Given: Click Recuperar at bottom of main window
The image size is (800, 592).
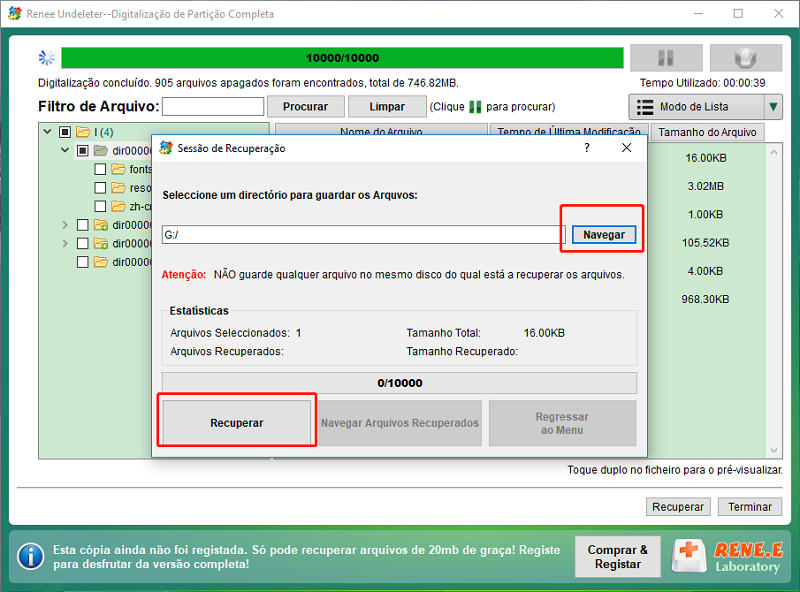Looking at the screenshot, I should click(678, 507).
